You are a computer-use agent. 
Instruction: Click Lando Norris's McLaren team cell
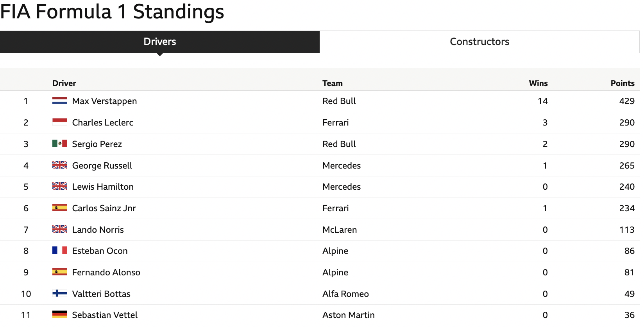[x=340, y=230]
